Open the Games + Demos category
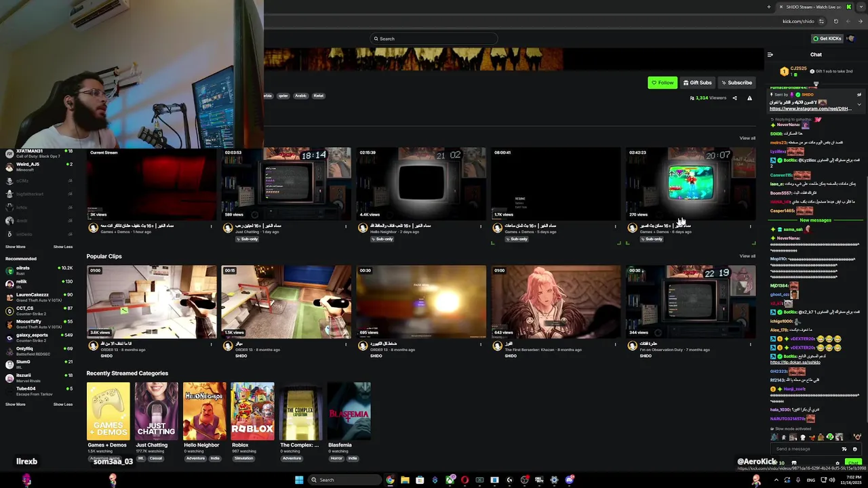868x488 pixels. click(x=108, y=411)
